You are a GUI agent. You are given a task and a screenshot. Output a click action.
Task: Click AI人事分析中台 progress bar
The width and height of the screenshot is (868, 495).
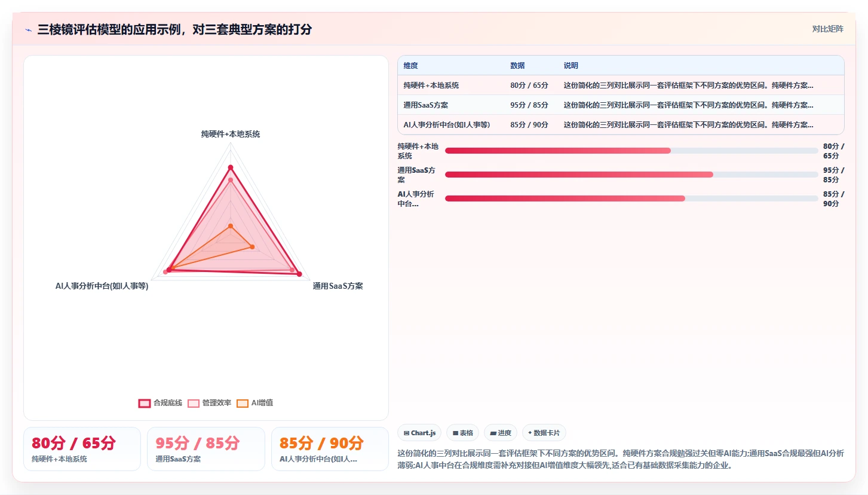(x=631, y=198)
